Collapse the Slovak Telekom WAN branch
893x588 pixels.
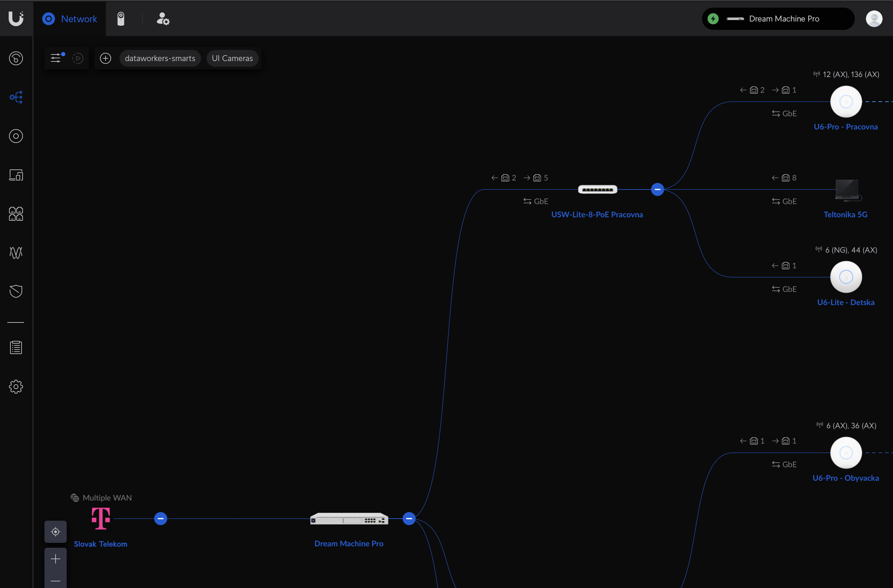point(161,519)
